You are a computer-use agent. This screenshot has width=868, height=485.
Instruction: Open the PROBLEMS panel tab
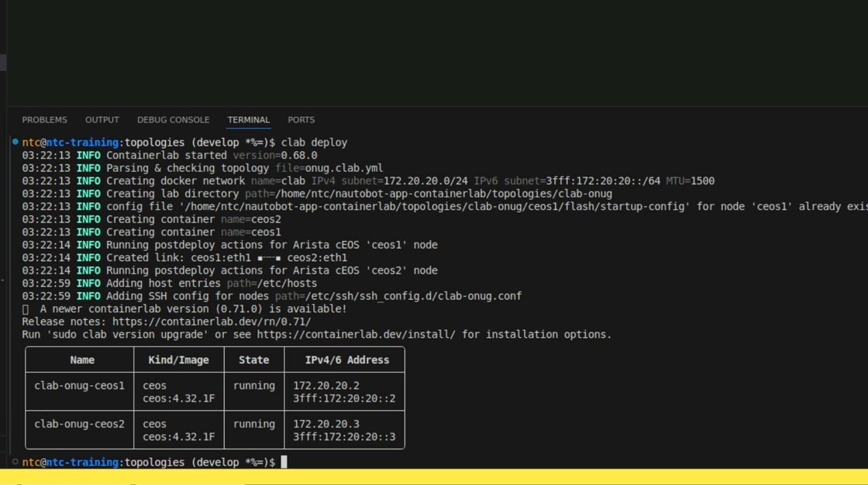click(44, 119)
